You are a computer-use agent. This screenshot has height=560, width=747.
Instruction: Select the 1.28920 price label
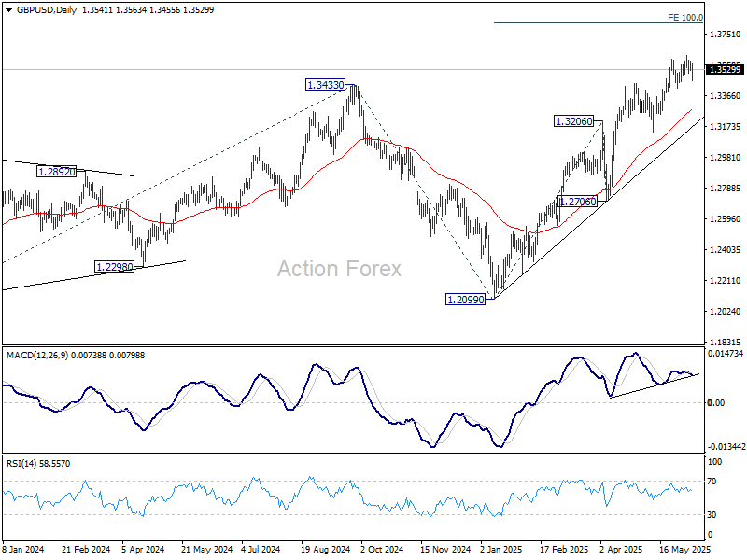pos(57,172)
